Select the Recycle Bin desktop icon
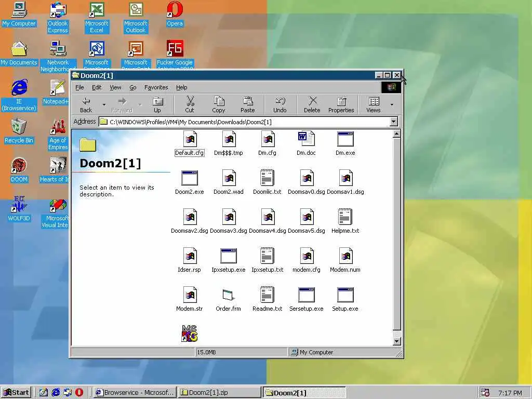The height and width of the screenshot is (399, 532). coord(19,131)
